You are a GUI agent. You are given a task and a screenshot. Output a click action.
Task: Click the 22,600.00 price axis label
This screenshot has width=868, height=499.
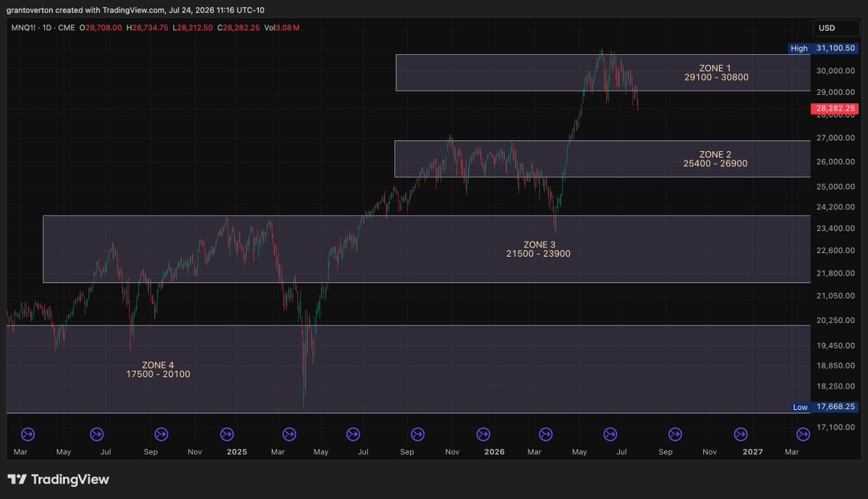pyautogui.click(x=836, y=250)
